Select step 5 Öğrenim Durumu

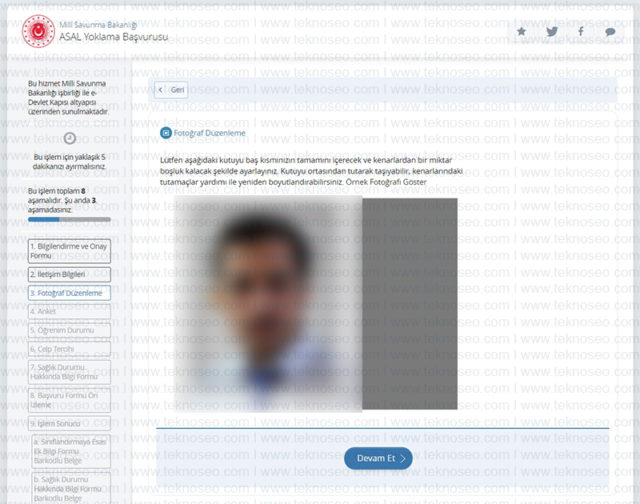[x=69, y=330]
